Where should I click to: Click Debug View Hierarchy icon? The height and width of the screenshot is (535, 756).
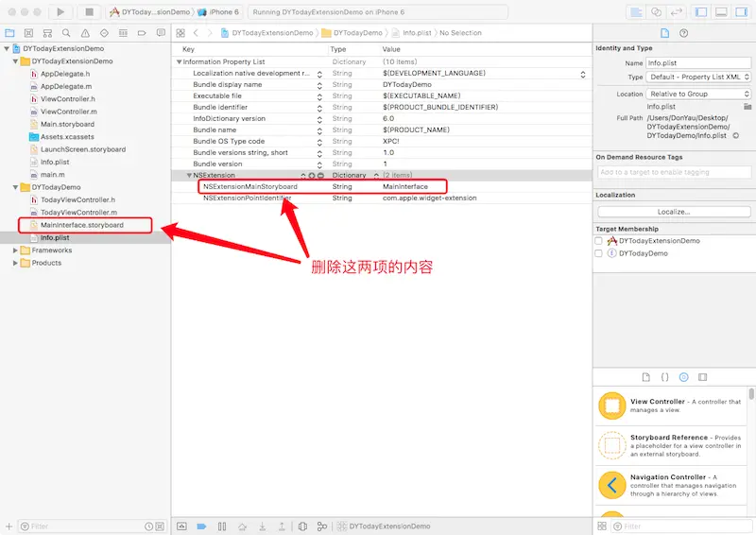coord(302,526)
